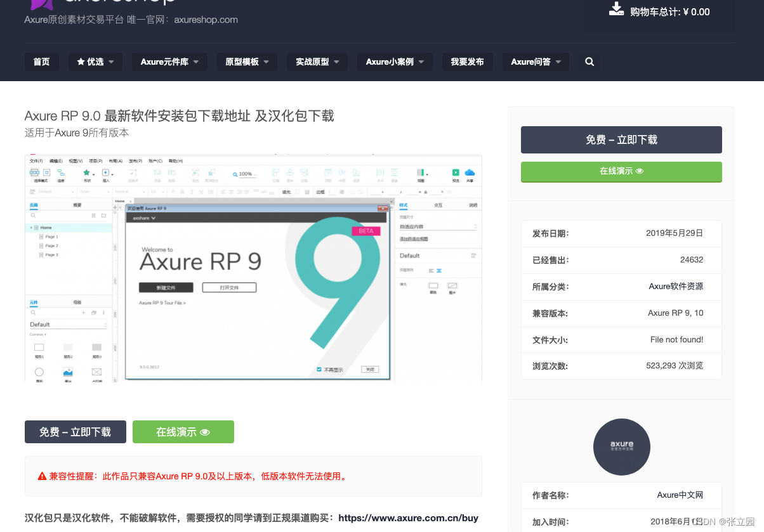Click 免费 – 立即下载 button below preview image

point(76,432)
